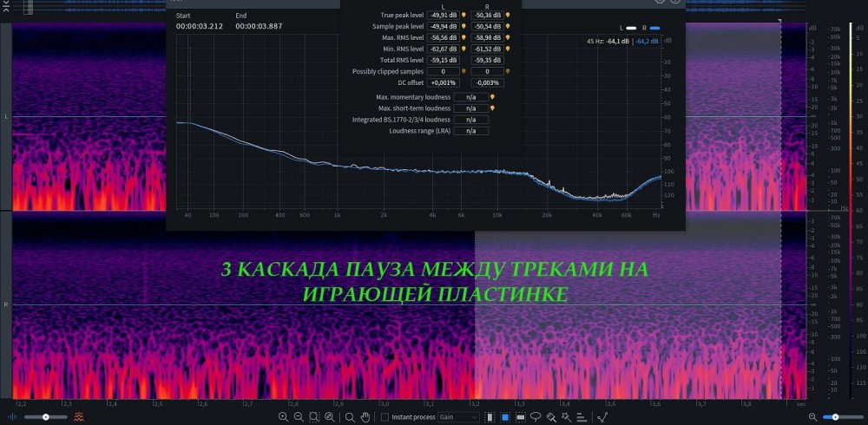This screenshot has height=425, width=868.
Task: Select the Grab hand tool
Action: tap(365, 417)
